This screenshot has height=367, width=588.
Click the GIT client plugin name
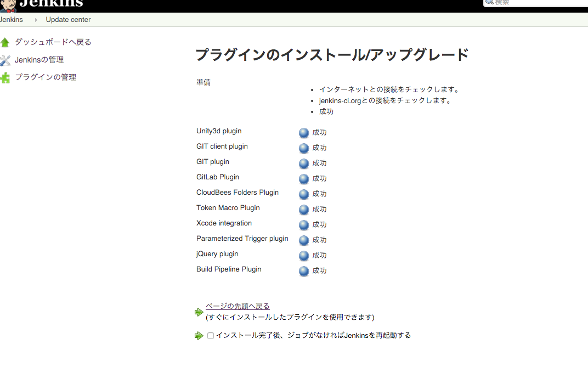222,146
